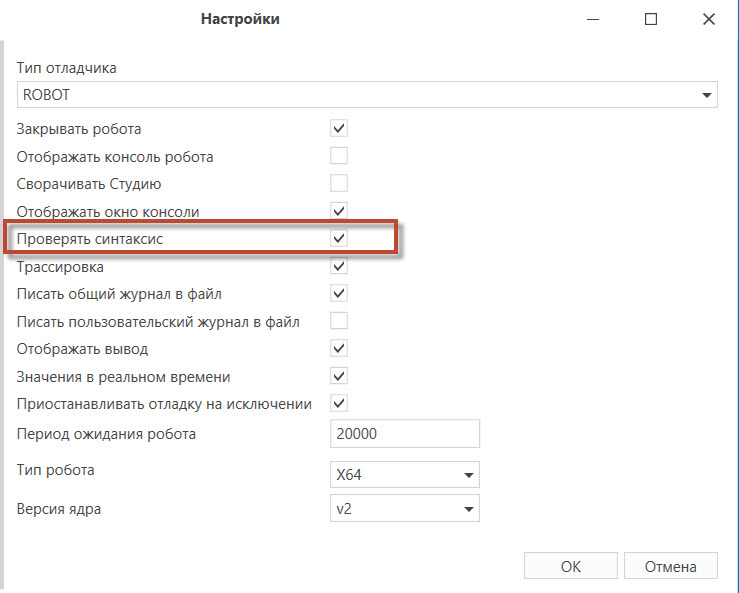Viewport: 739px width, 593px height.
Task: Toggle Писать общий журнал в файл
Action: tap(339, 293)
